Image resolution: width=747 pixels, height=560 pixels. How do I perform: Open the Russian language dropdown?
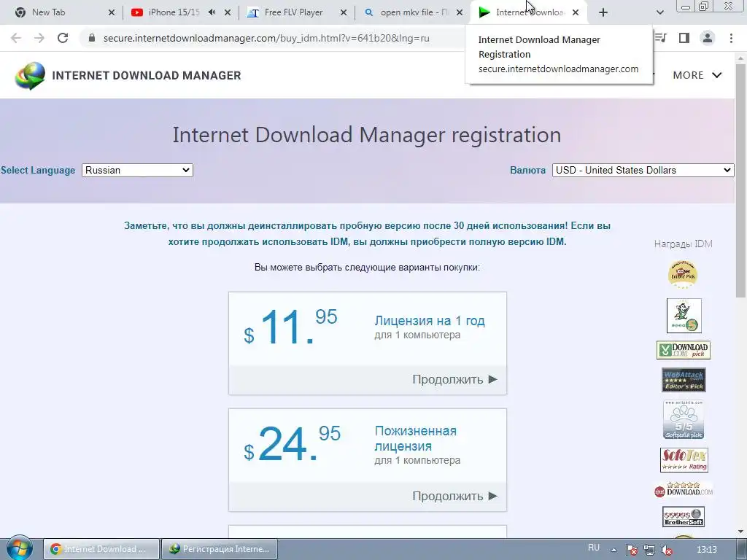point(137,170)
